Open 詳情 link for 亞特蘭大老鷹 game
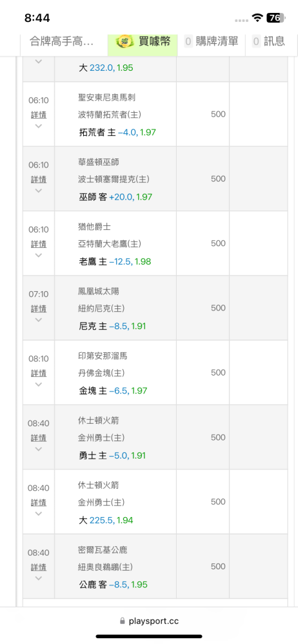 tap(39, 244)
